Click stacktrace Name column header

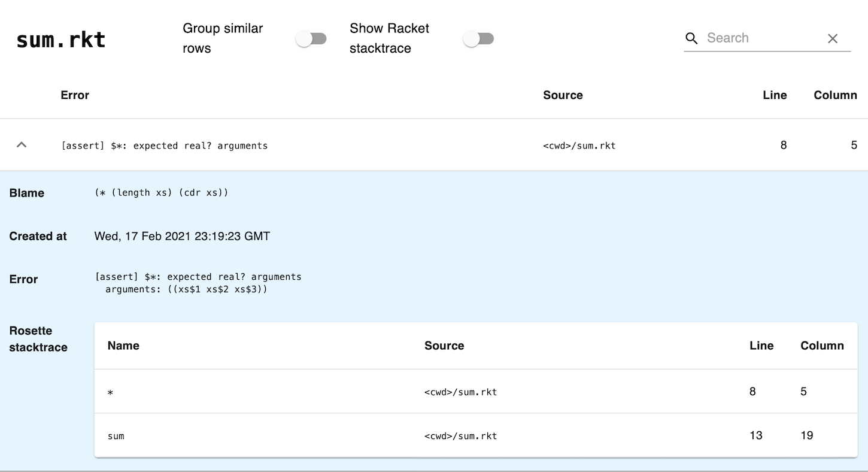(123, 346)
